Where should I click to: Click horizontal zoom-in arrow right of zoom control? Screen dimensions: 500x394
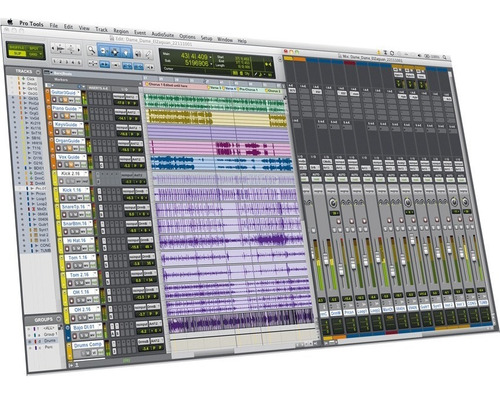click(x=79, y=50)
